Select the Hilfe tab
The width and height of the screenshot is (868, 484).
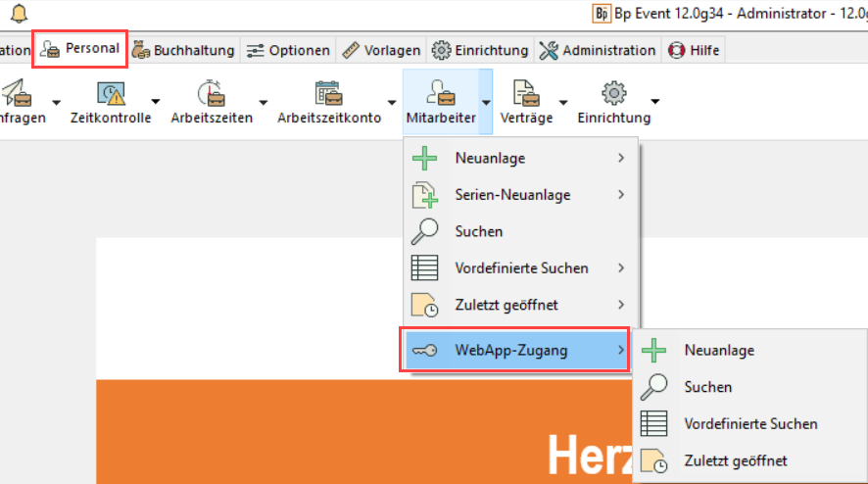click(694, 50)
